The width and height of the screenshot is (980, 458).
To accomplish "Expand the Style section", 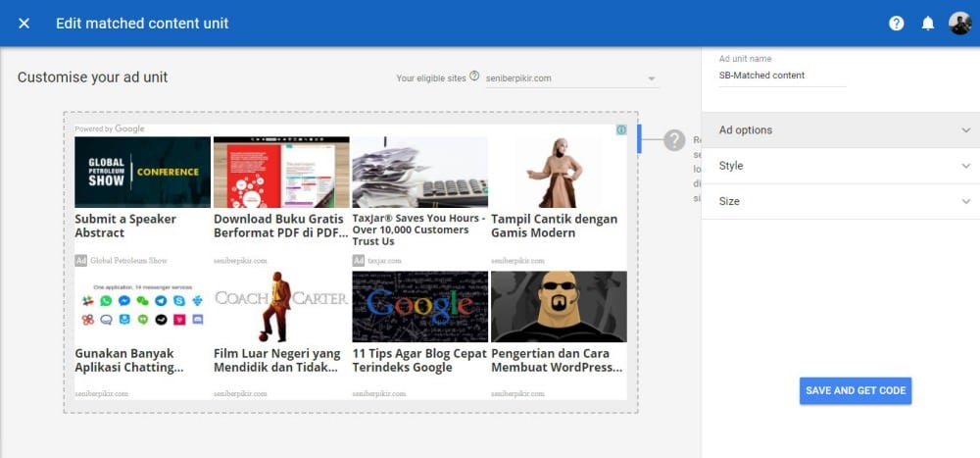I will tap(841, 166).
